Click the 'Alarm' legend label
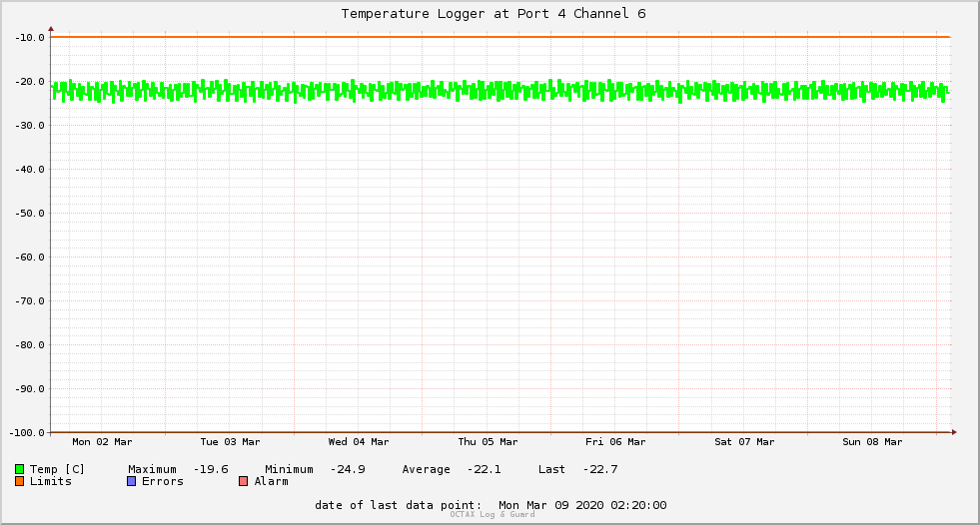Viewport: 980px width, 525px height. 272,481
